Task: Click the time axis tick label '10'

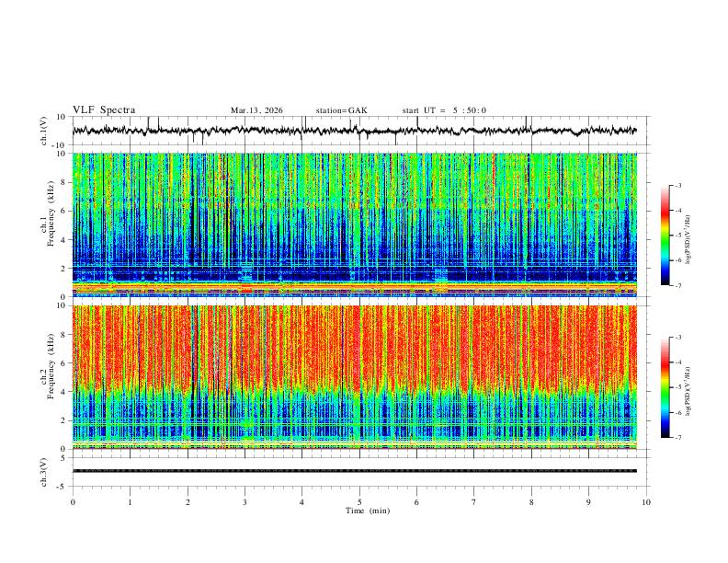Action: click(x=646, y=502)
